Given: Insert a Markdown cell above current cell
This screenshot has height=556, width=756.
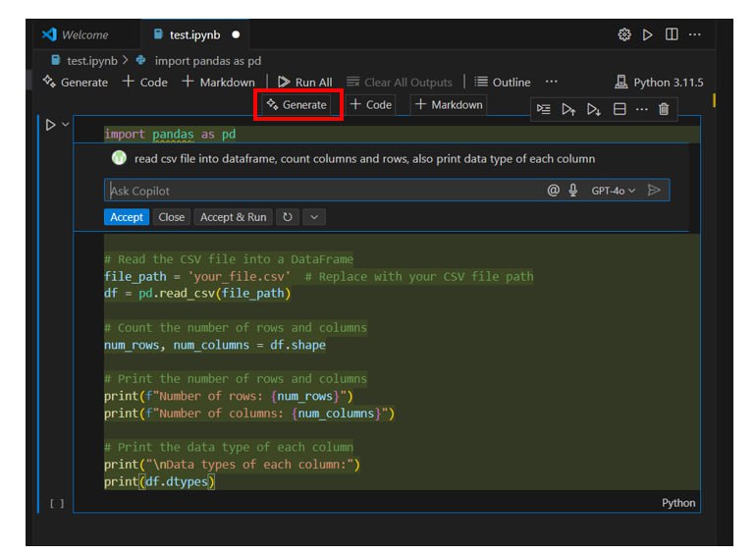Looking at the screenshot, I should pyautogui.click(x=449, y=105).
